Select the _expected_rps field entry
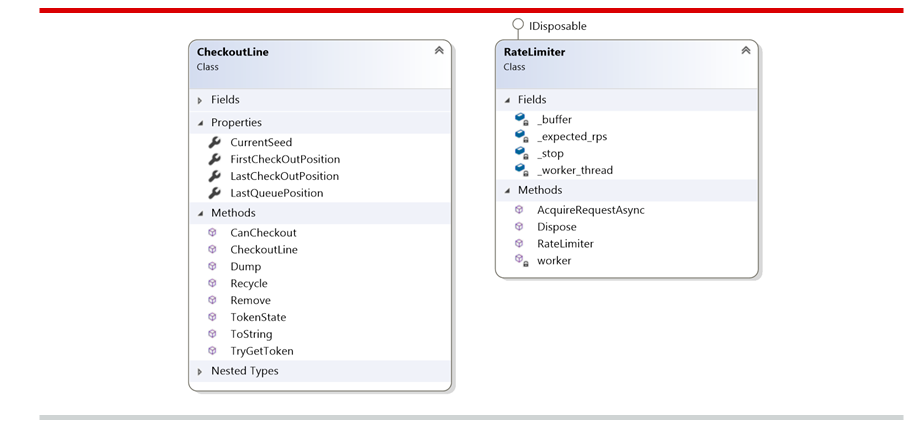This screenshot has width=913, height=428. pos(572,136)
